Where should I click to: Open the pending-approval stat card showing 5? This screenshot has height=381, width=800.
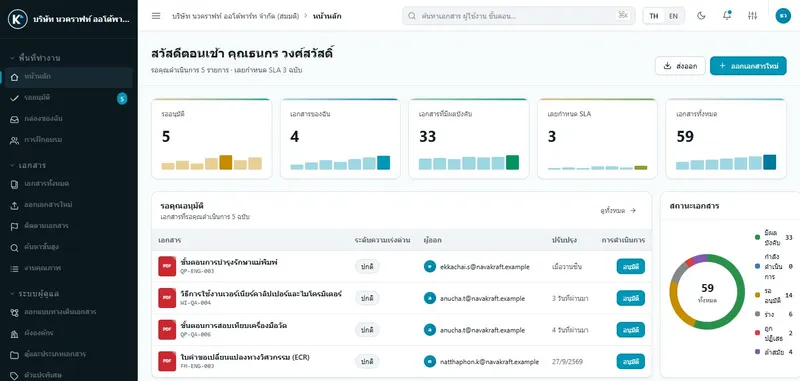(211, 139)
